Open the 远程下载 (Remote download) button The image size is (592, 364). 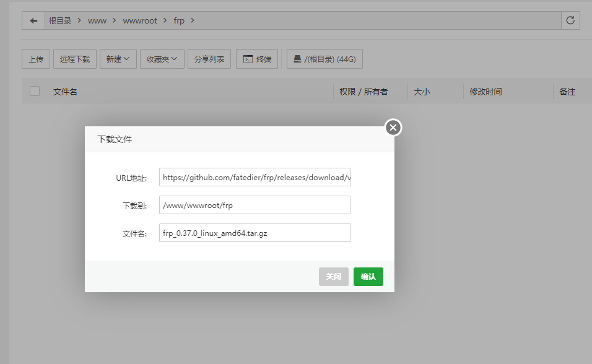[x=75, y=59]
